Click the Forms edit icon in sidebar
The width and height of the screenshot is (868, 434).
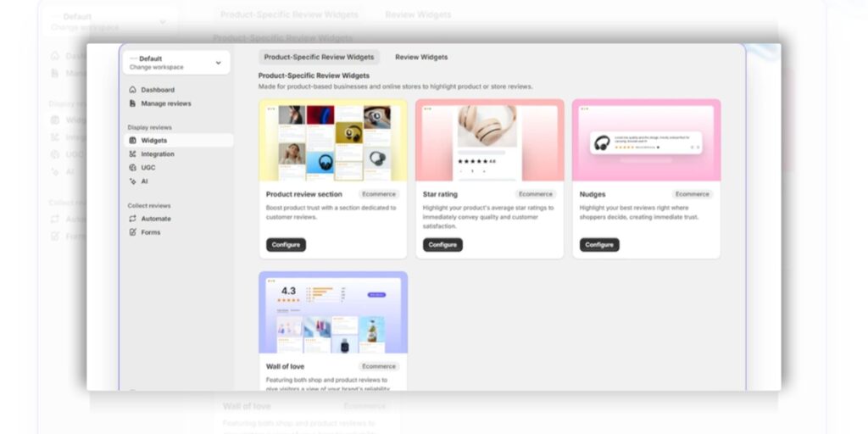132,232
